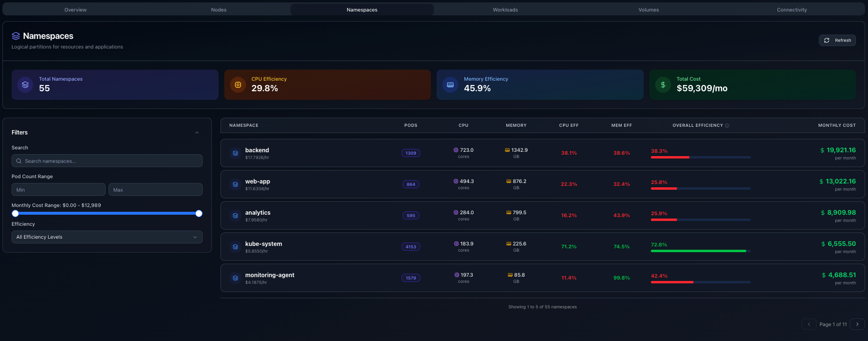Image resolution: width=868 pixels, height=341 pixels.
Task: Open the Nodes tab
Action: click(x=219, y=10)
